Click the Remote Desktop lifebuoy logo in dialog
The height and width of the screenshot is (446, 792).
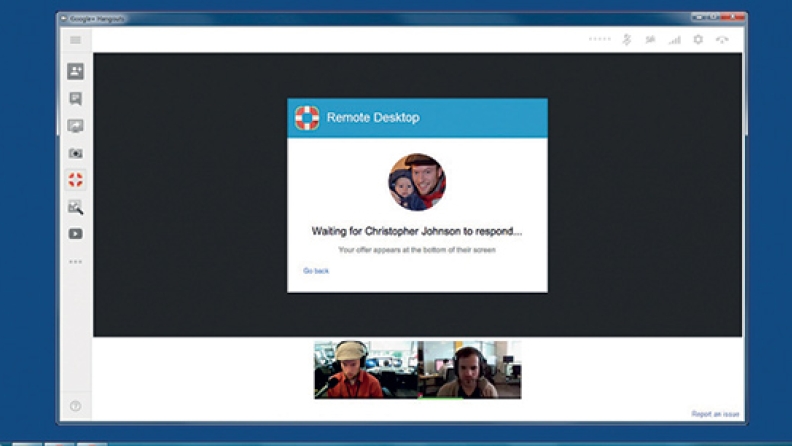307,118
